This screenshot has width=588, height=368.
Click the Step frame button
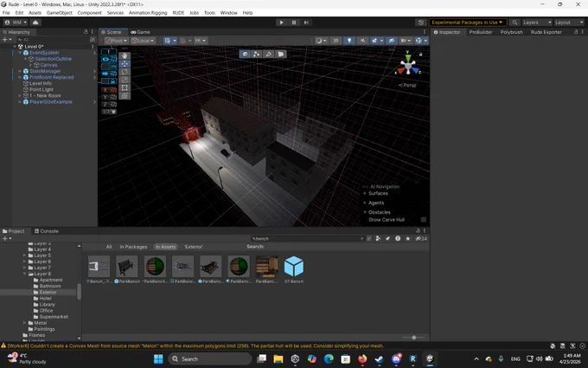(x=306, y=23)
